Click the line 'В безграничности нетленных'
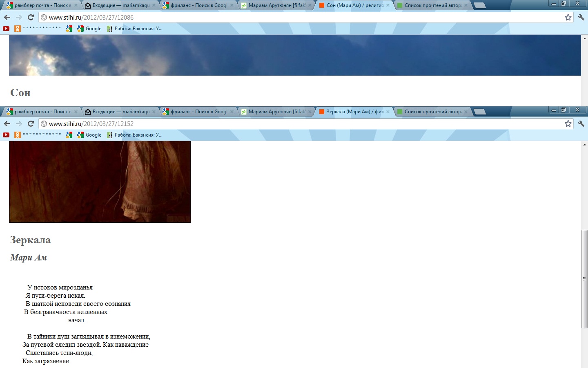The image size is (588, 368). [x=66, y=312]
